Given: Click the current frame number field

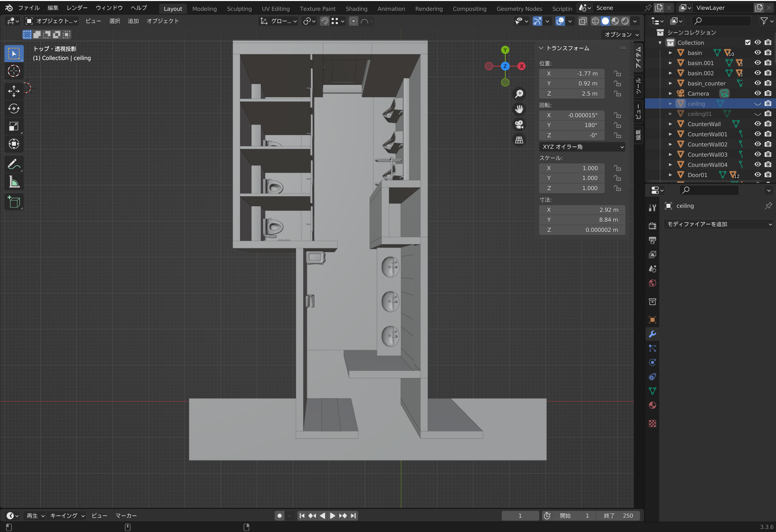Looking at the screenshot, I should pos(520,516).
